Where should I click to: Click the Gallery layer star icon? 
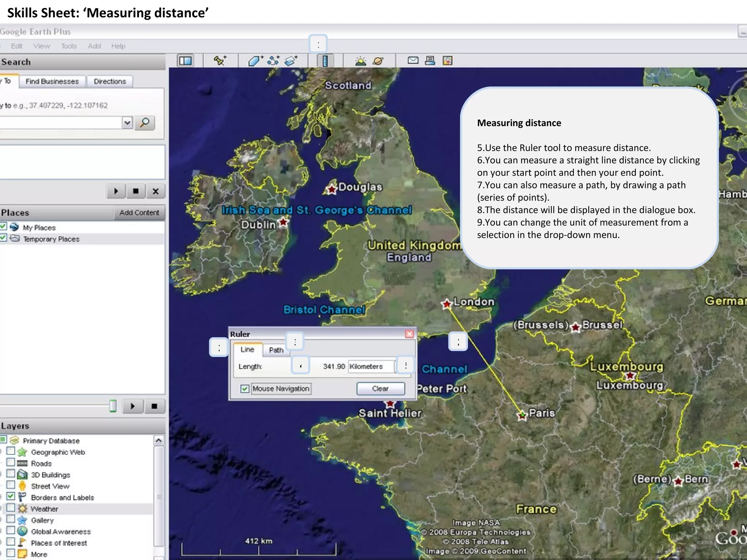point(22,520)
